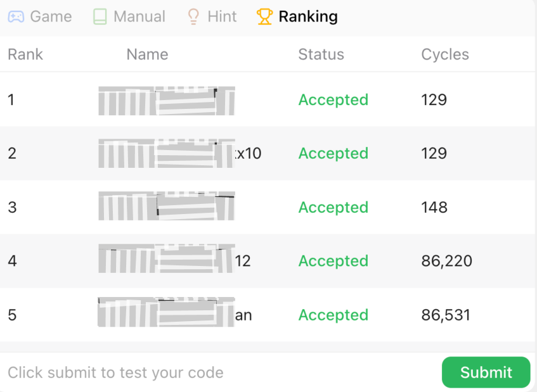This screenshot has height=392, width=537.
Task: Show the Hint tab
Action: click(x=222, y=16)
